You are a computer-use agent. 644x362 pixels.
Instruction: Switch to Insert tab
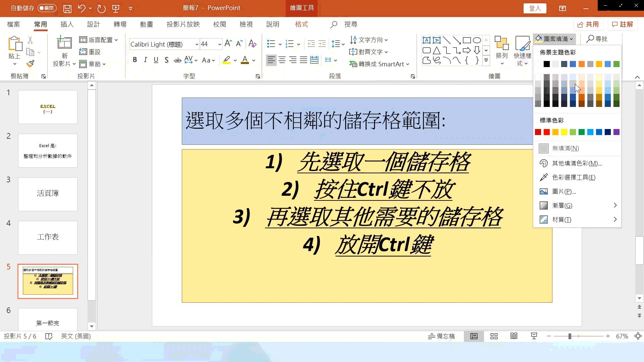coord(67,24)
